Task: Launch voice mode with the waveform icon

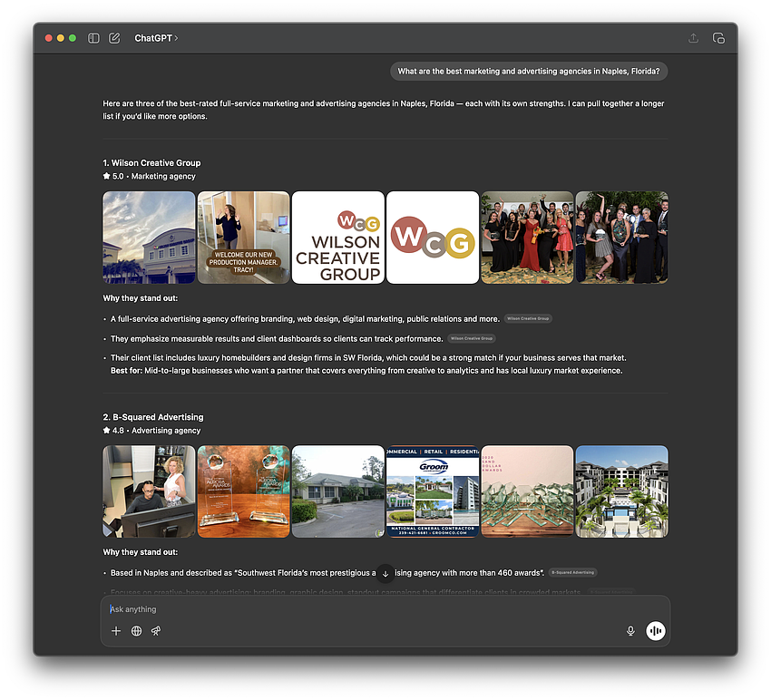Action: [656, 630]
